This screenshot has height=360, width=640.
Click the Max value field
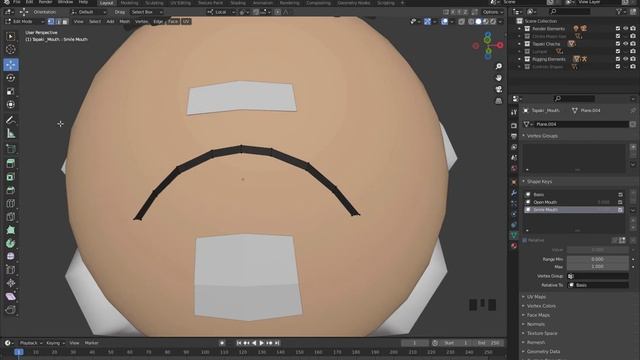(598, 267)
